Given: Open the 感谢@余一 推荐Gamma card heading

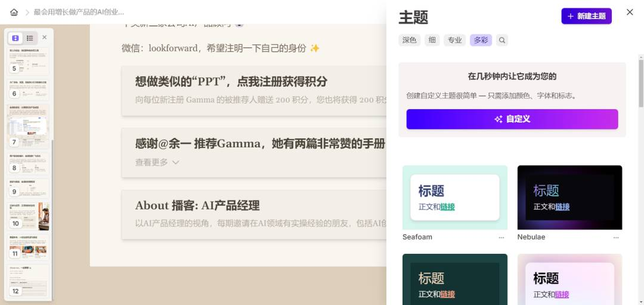Looking at the screenshot, I should (260, 143).
